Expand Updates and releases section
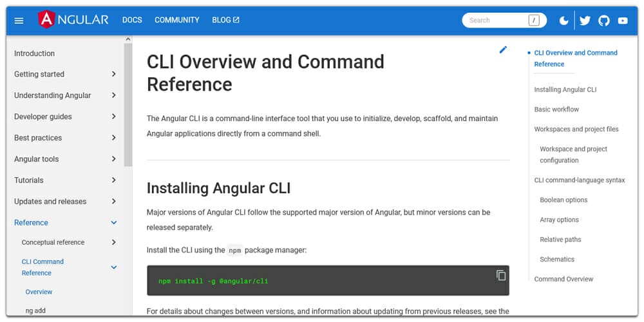The height and width of the screenshot is (322, 644). click(66, 202)
